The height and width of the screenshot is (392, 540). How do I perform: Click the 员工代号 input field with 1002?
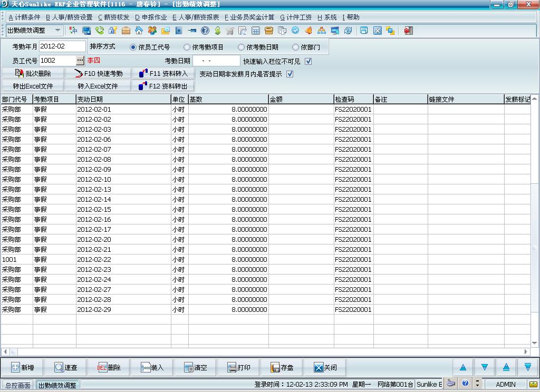point(57,61)
